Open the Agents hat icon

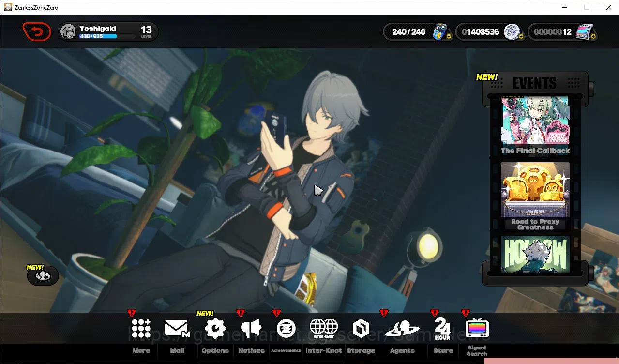point(402,329)
